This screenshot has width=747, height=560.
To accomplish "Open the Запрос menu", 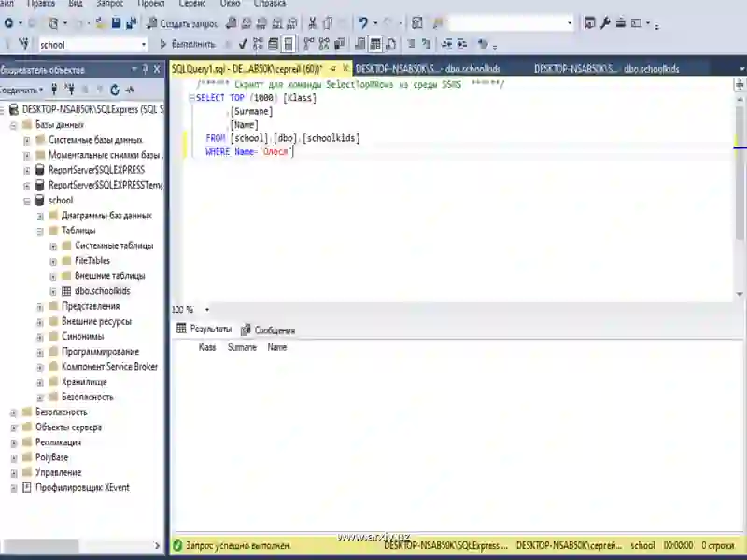I will (109, 4).
